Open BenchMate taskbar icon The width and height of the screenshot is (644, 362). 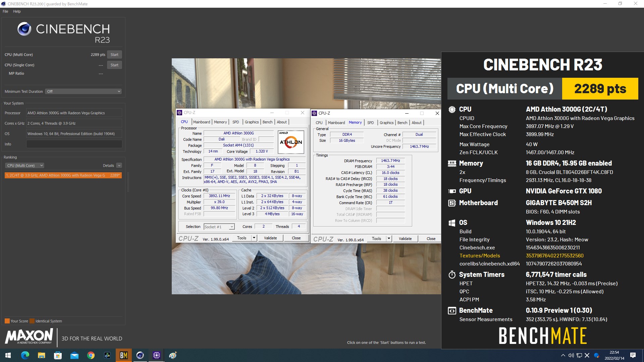pos(123,355)
